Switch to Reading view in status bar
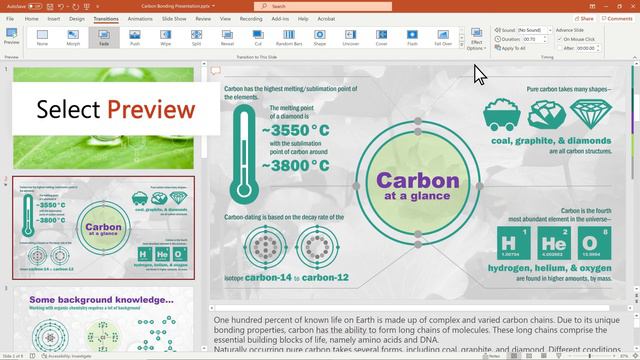The height and width of the screenshot is (360, 640). (544, 356)
